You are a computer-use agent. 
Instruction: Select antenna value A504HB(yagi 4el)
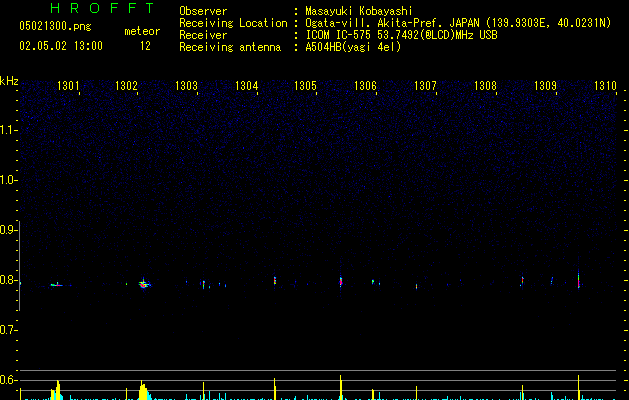coord(353,47)
